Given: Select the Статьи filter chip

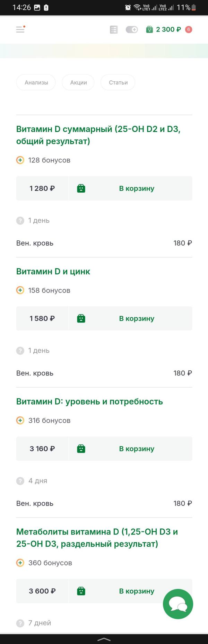Looking at the screenshot, I should pos(118,82).
